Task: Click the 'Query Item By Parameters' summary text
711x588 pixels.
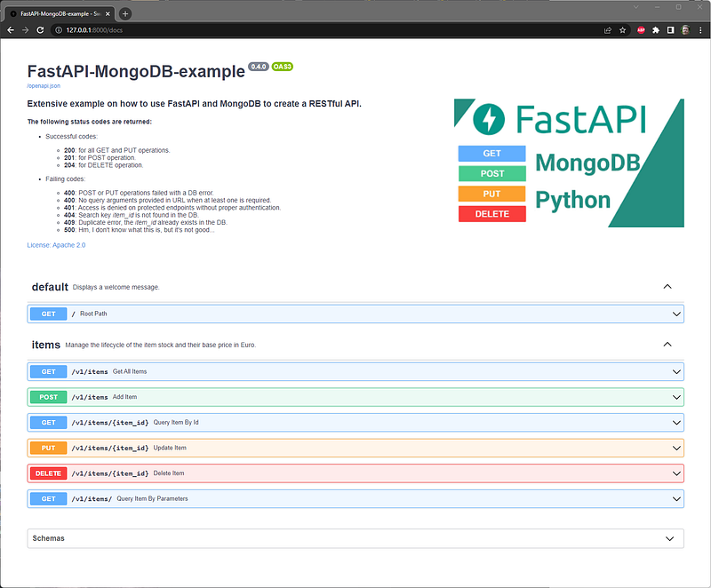Action: pos(152,498)
